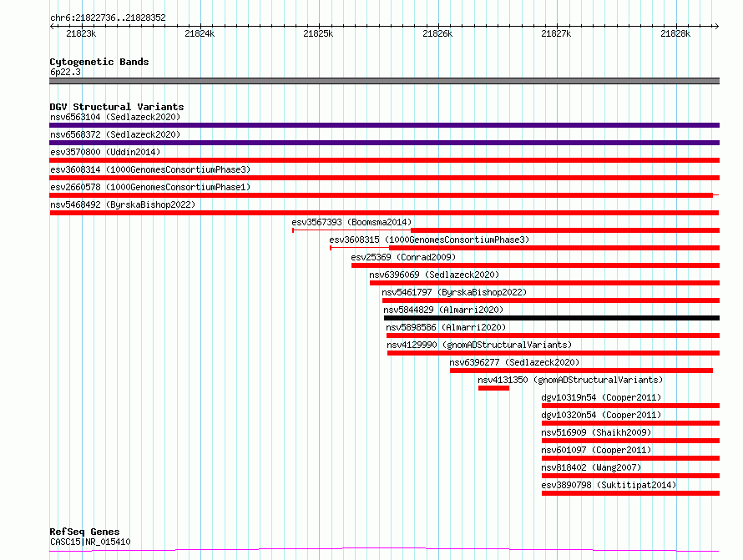Screen dimensions: 743x560
Task: Open nsv4131350 (gnomADStructuralVariants) label
Action: pyautogui.click(x=570, y=380)
